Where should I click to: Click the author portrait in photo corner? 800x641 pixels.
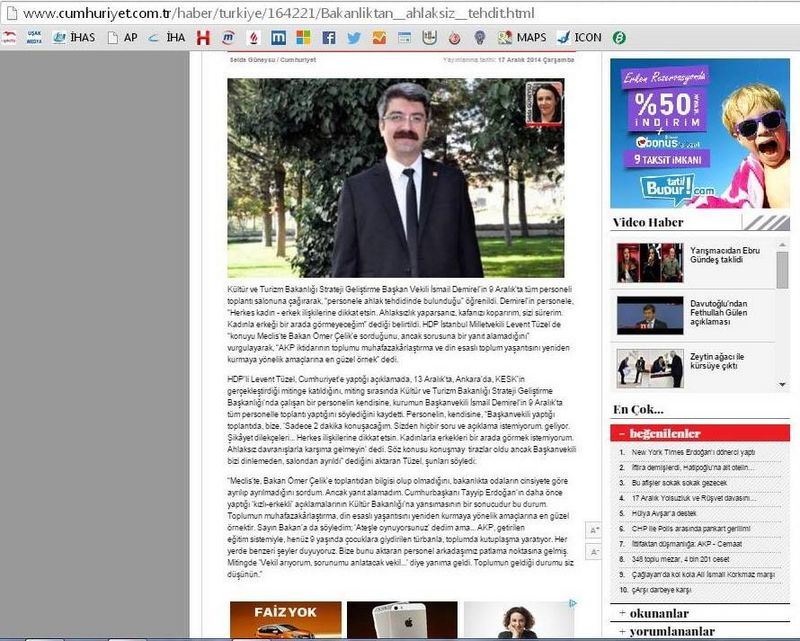[x=544, y=104]
